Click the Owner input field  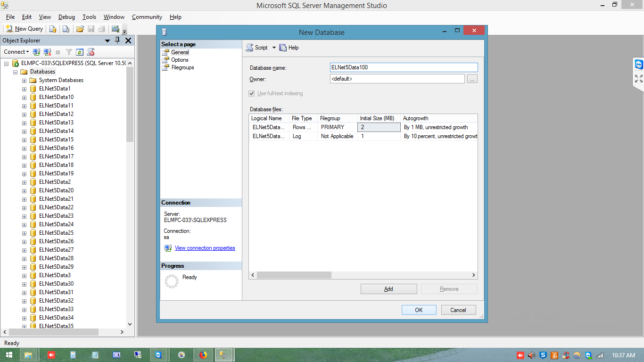[x=397, y=79]
